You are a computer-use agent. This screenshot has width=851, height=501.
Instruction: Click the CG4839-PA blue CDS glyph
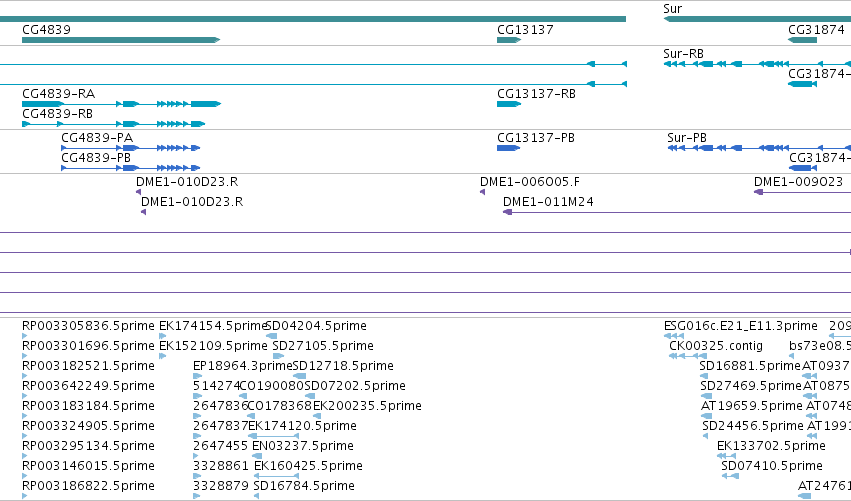click(131, 148)
